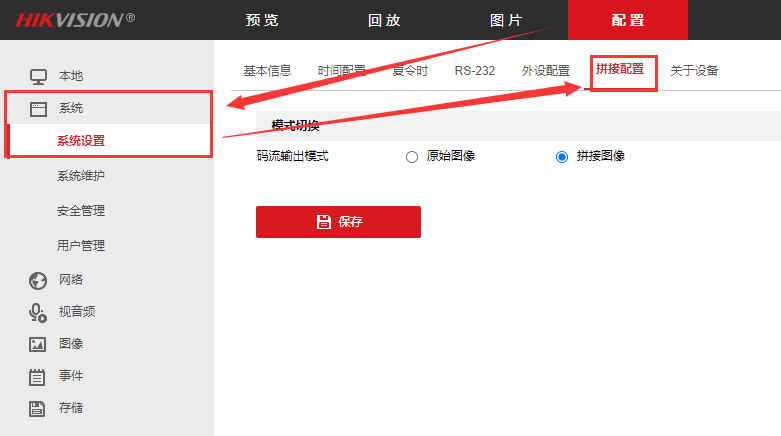Screen dimensions: 781x436
Task: Switch to the 回放 top tab
Action: click(x=384, y=20)
